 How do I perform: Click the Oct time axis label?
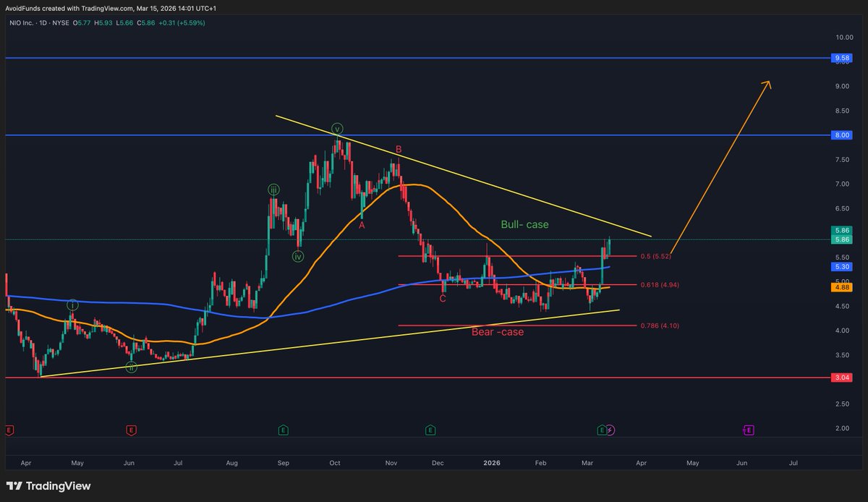(x=335, y=461)
